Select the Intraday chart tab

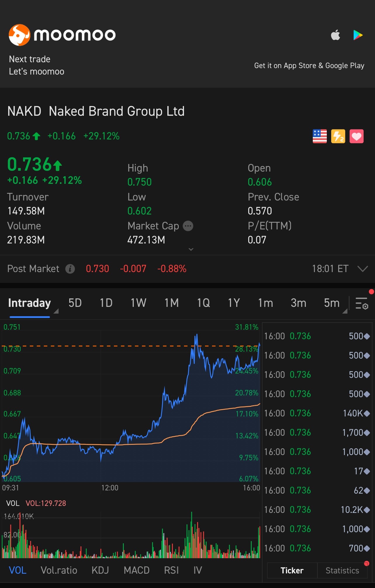click(x=29, y=303)
